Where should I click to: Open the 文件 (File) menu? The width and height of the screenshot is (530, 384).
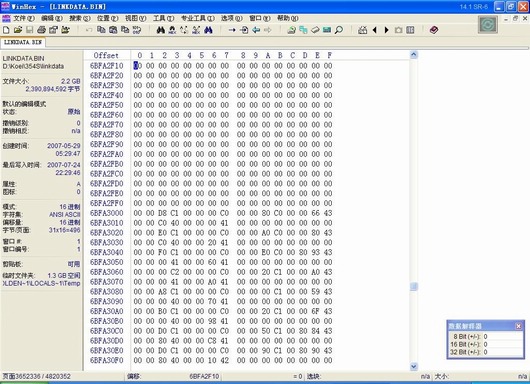click(x=24, y=18)
